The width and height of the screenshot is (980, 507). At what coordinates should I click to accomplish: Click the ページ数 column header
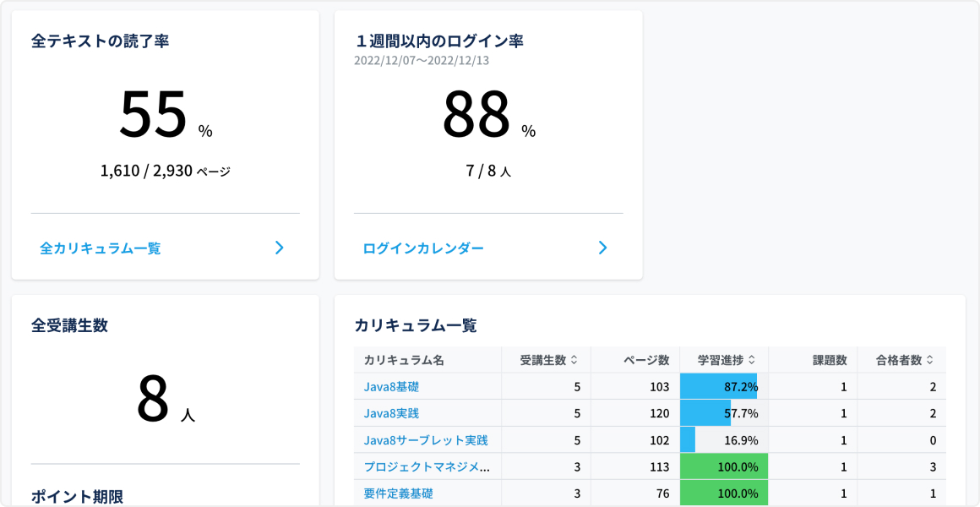[x=646, y=360]
